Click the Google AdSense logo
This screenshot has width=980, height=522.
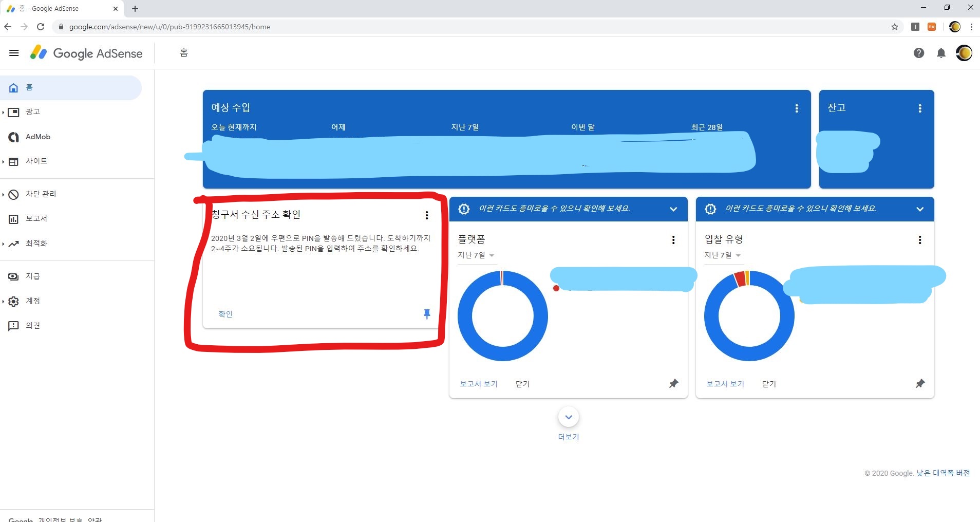click(x=86, y=53)
